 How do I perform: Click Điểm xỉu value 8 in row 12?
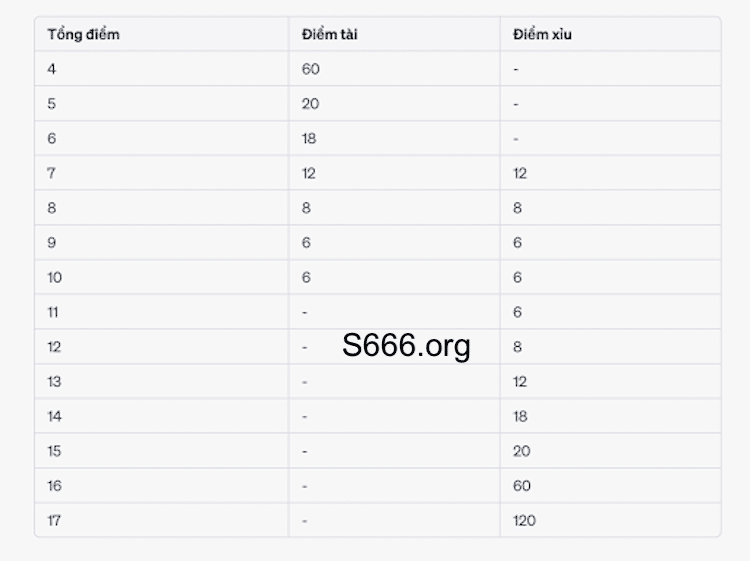coord(517,347)
